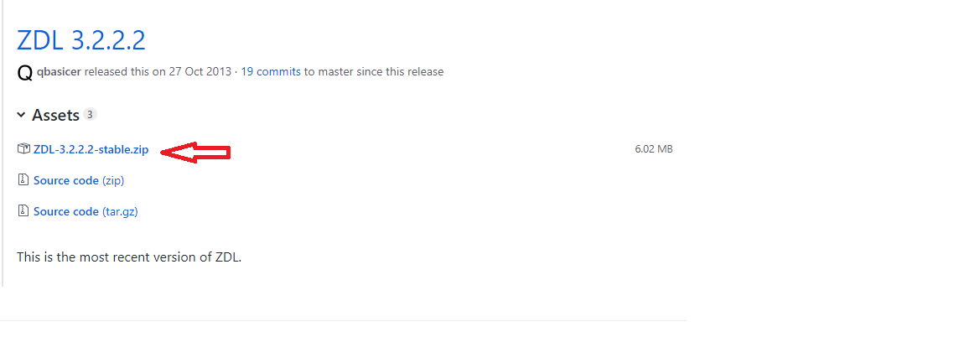Click the zip file icon beside Source code (zip)
Screen dimensions: 980x337
23,180
